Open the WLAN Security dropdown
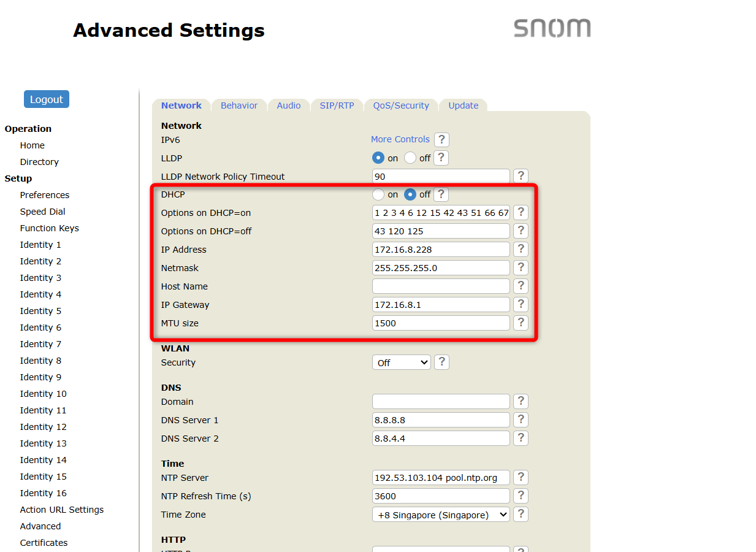The height and width of the screenshot is (552, 756). pos(402,362)
